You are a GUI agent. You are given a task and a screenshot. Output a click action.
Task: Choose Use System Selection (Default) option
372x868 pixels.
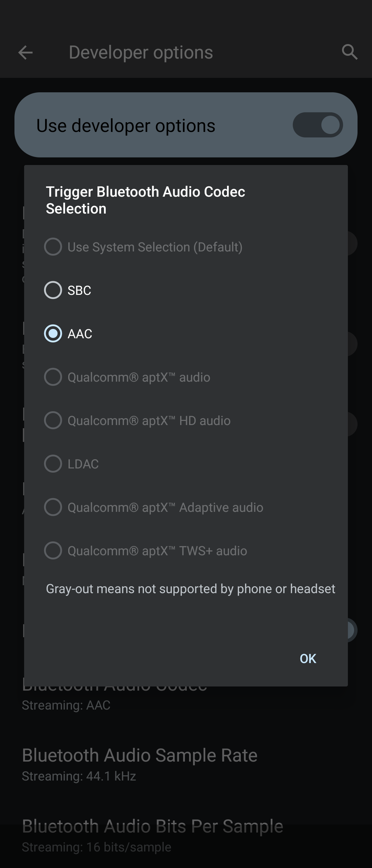point(144,247)
